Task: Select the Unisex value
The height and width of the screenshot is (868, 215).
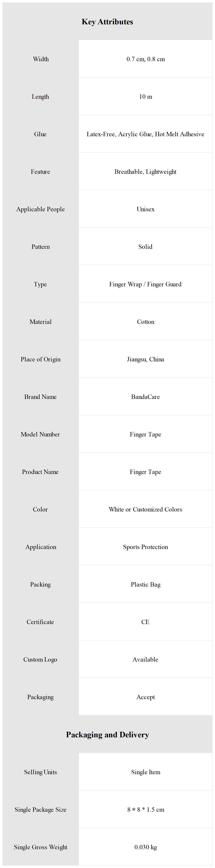Action: point(145,209)
